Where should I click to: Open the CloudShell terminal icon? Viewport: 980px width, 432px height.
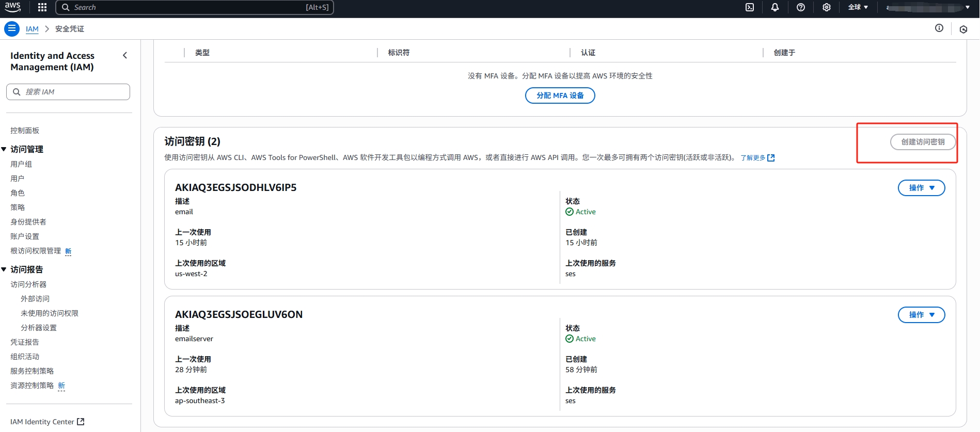(750, 7)
